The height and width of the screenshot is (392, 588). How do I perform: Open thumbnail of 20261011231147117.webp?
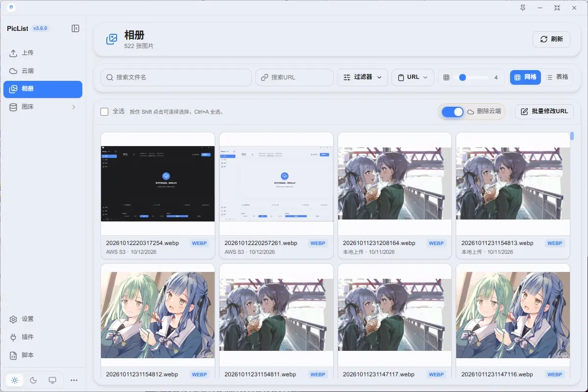coord(395,315)
